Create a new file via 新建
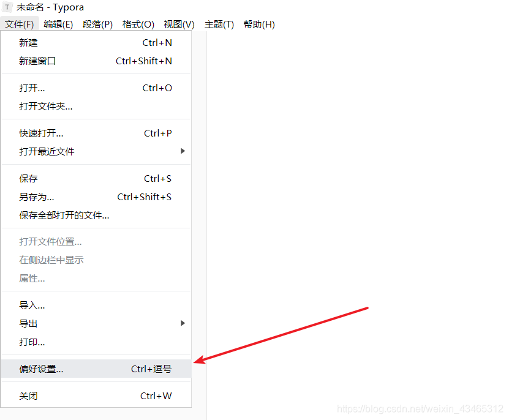Screen dimensions: 509x420 [x=28, y=43]
